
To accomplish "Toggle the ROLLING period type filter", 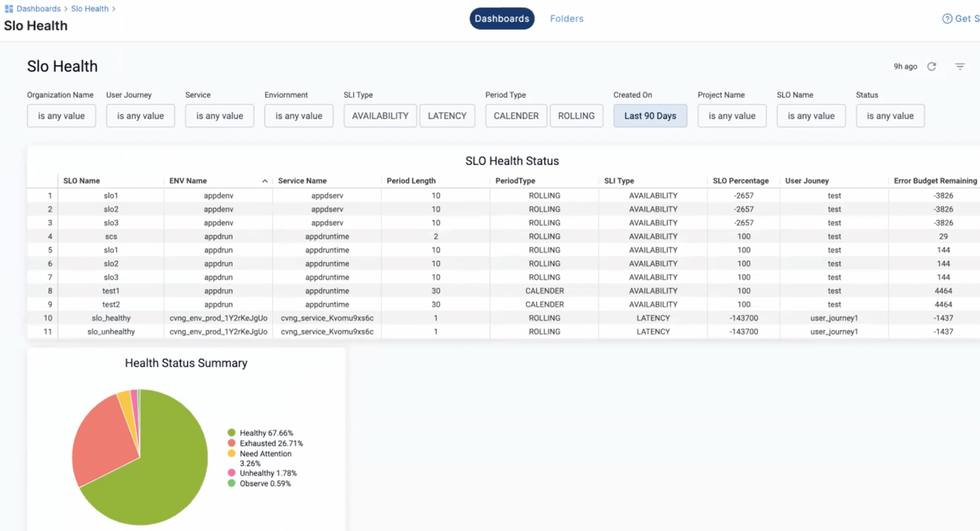I will tap(576, 116).
